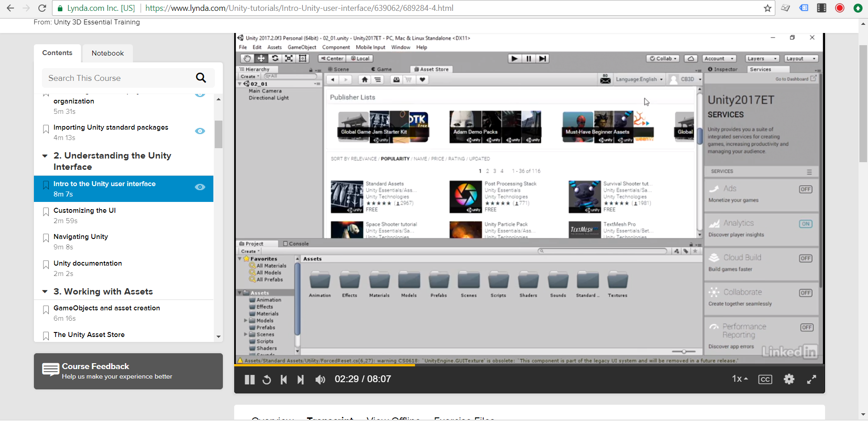
Task: Pause the video playback
Action: [250, 379]
